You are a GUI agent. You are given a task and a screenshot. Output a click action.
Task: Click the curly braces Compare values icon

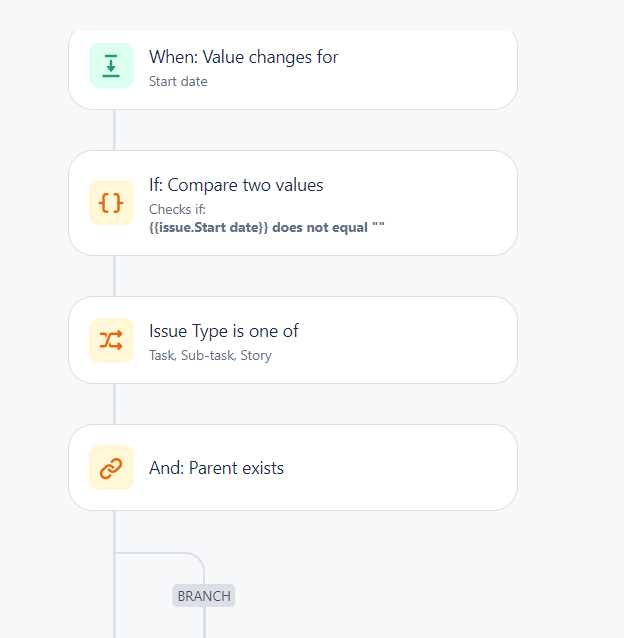(x=111, y=203)
